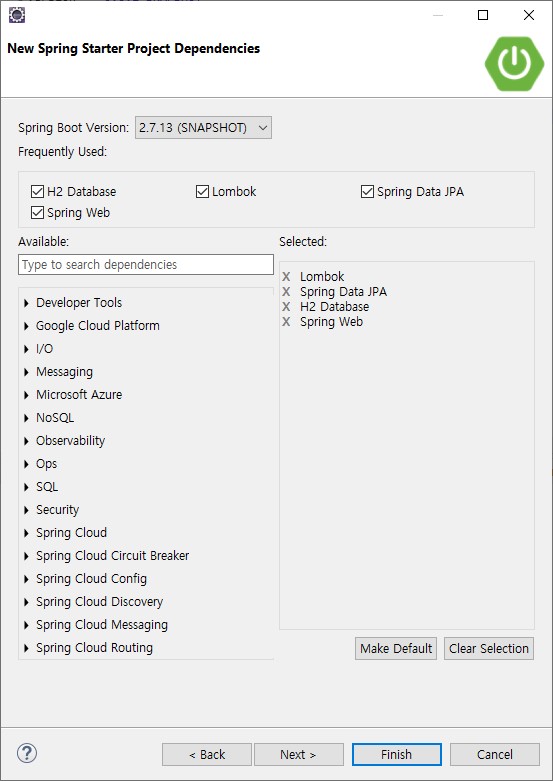
Task: Uncheck the H2 Database checkbox
Action: point(37,191)
